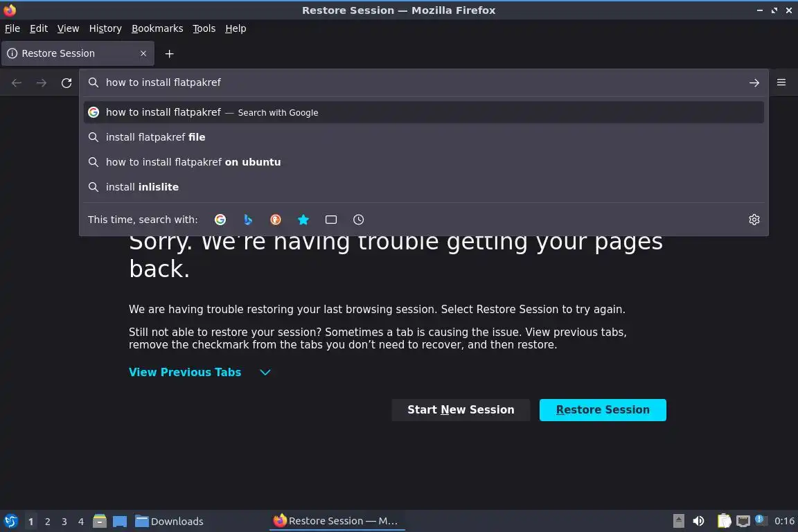Open the History menu
The image size is (798, 532).
coord(105,28)
